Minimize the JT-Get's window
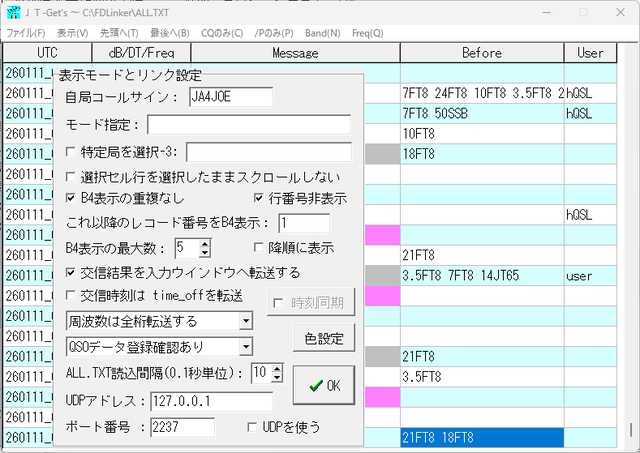 (x=547, y=12)
